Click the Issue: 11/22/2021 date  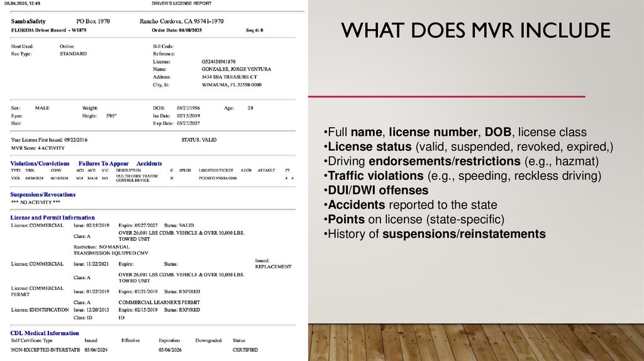[x=91, y=264]
